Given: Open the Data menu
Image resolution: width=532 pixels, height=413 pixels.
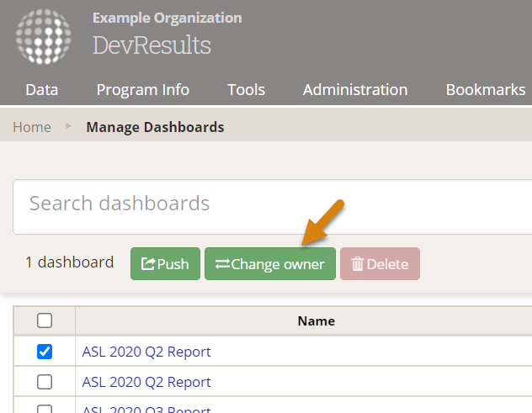Looking at the screenshot, I should pyautogui.click(x=42, y=90).
